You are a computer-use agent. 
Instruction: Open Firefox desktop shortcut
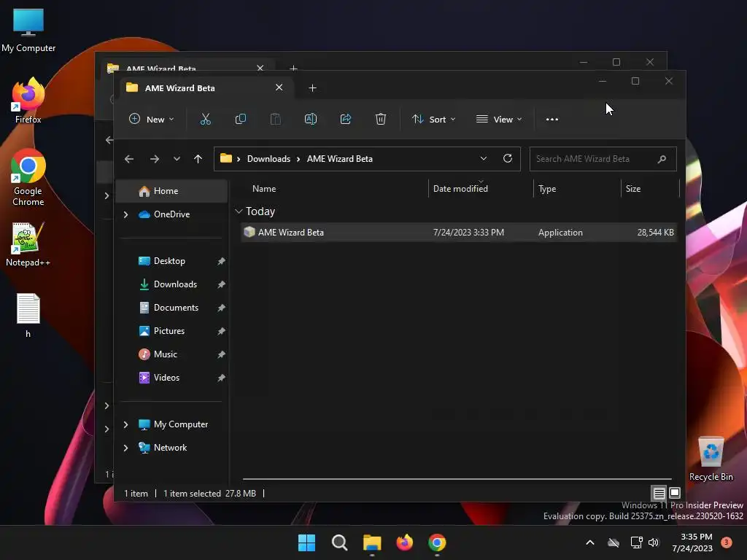click(x=28, y=101)
